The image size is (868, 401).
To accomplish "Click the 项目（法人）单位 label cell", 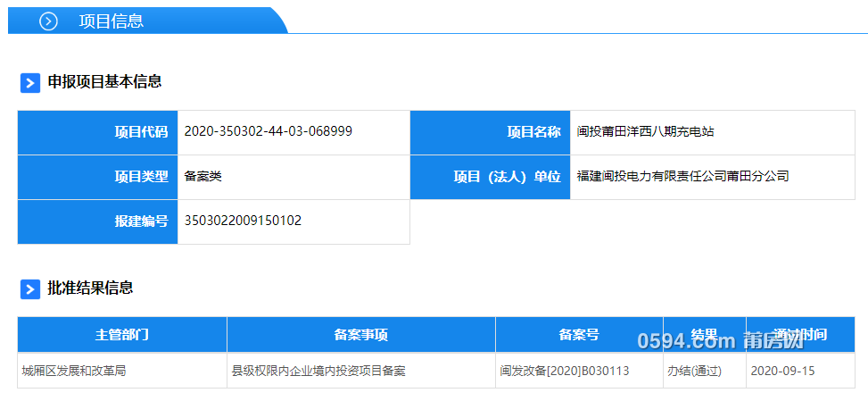I will (490, 177).
